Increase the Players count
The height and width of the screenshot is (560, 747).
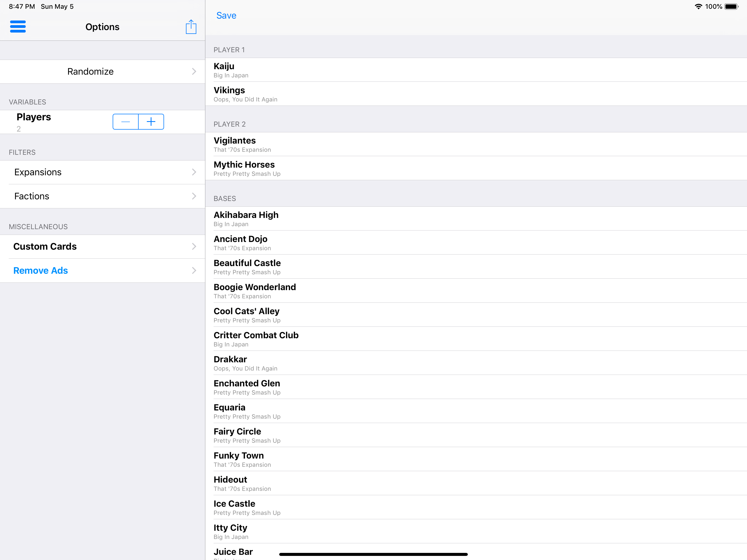pyautogui.click(x=151, y=122)
